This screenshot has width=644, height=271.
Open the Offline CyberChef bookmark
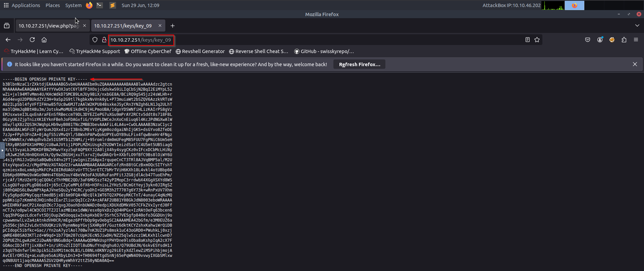point(148,51)
